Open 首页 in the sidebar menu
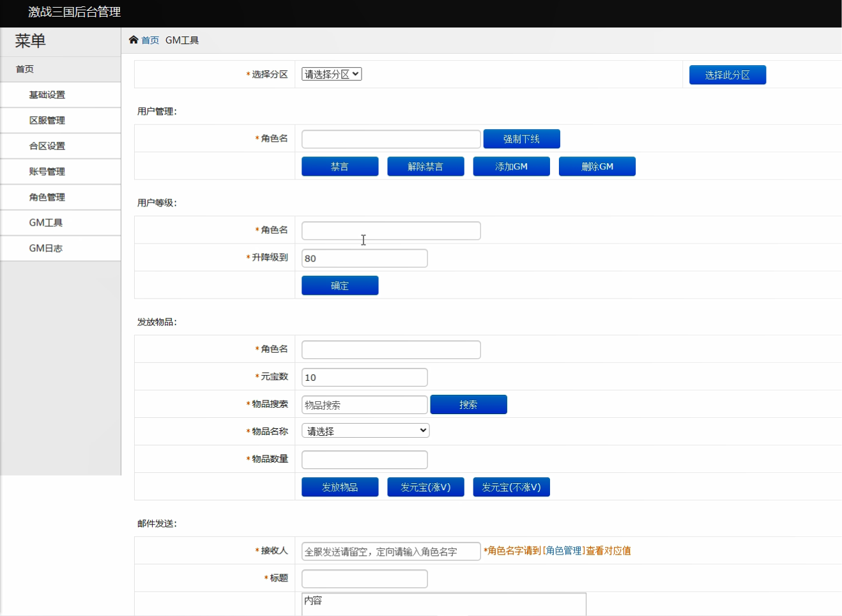This screenshot has height=616, width=842. pos(61,69)
